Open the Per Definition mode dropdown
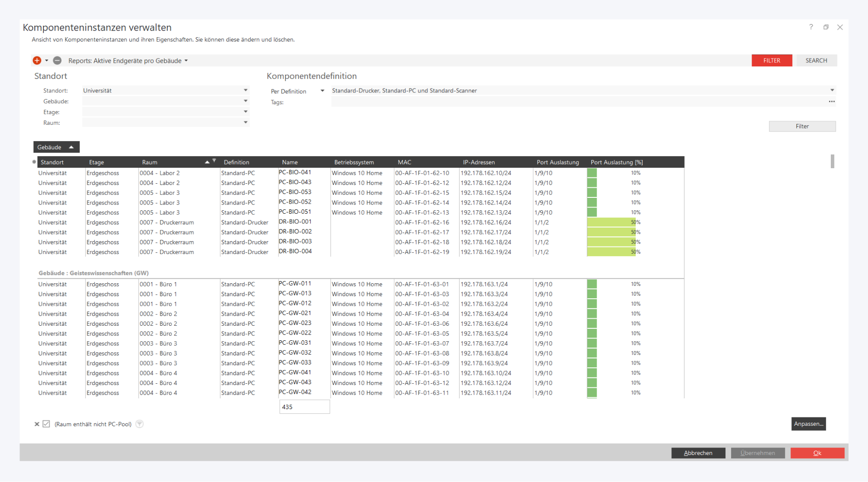Viewport: 868px width, 482px height. (x=322, y=91)
